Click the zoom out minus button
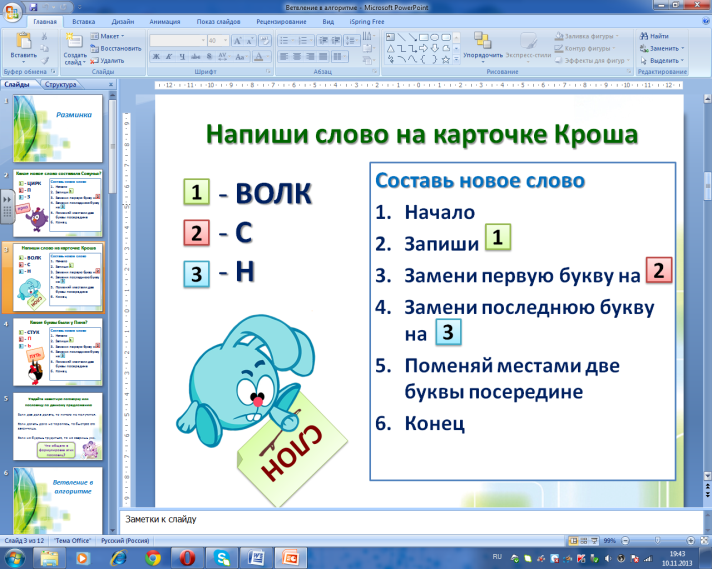 625,541
